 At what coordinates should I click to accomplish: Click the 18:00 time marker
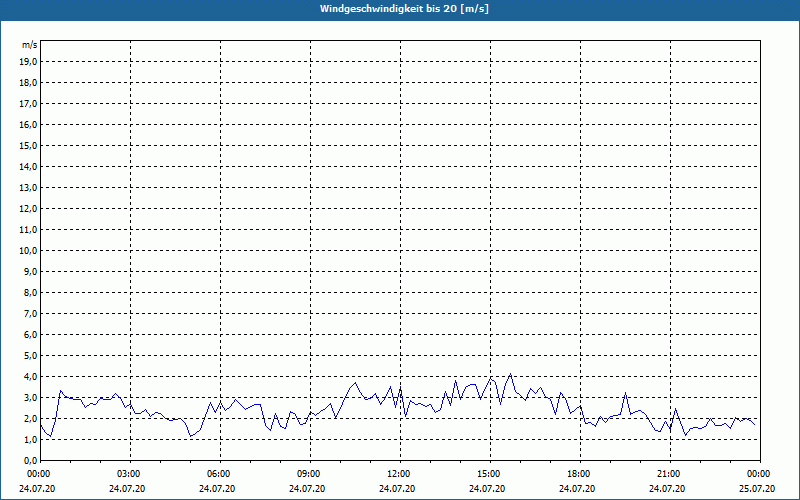[x=578, y=474]
